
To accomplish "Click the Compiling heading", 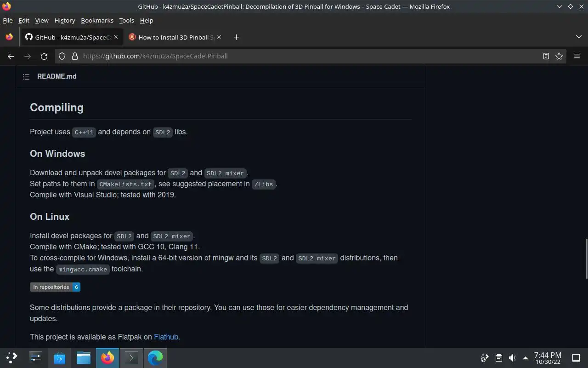I will point(57,108).
